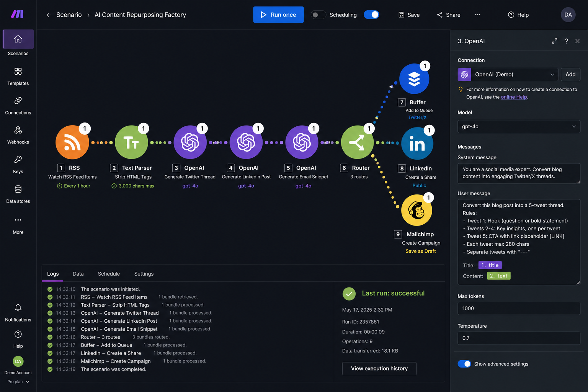Click the 'Run ID: 2357861' text
This screenshot has width=588, height=392.
361,322
